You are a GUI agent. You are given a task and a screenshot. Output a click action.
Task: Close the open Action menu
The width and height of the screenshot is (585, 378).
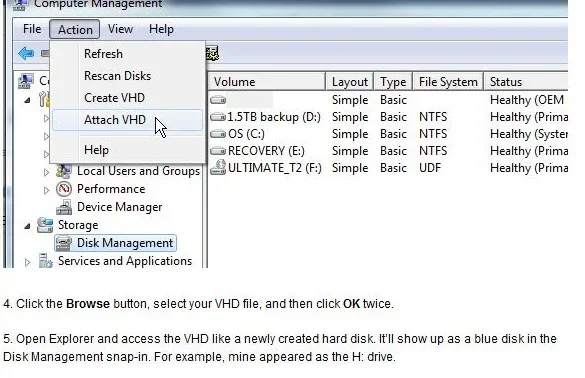pyautogui.click(x=75, y=29)
